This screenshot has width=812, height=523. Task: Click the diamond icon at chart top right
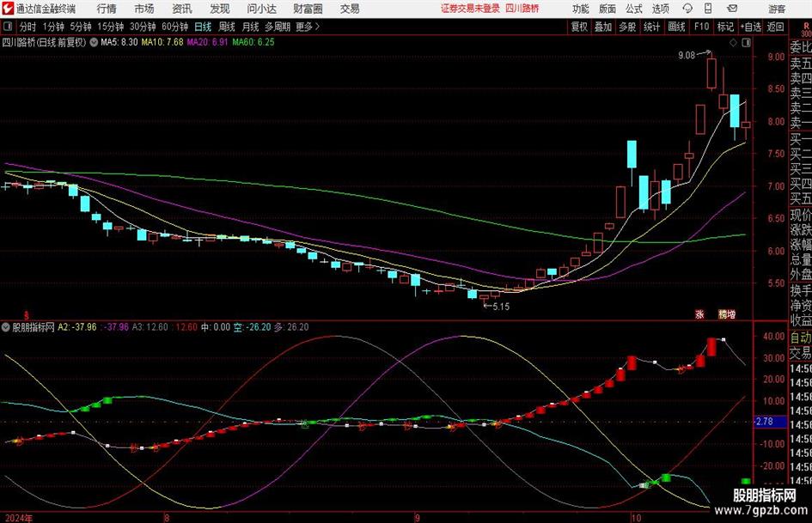pos(733,43)
